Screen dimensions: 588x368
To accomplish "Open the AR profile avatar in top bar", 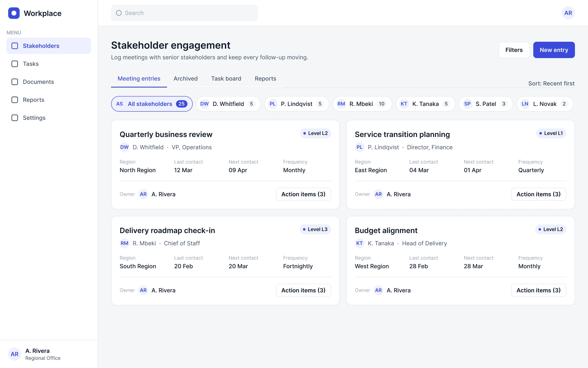I will (568, 13).
